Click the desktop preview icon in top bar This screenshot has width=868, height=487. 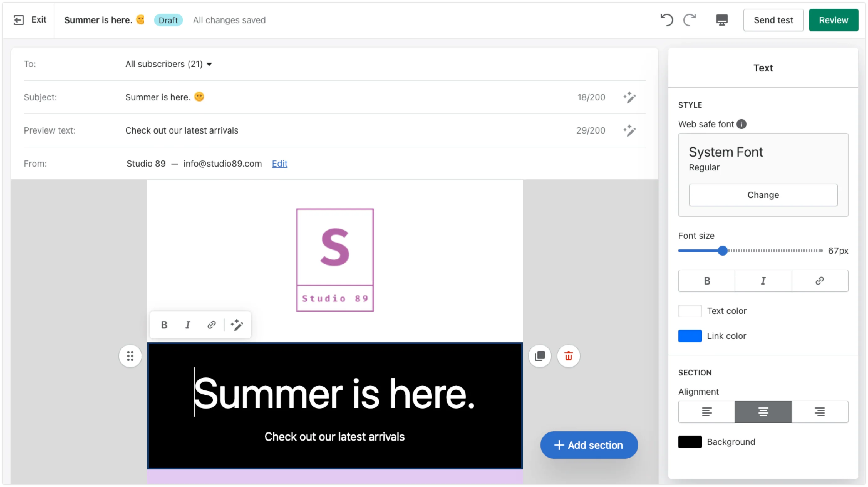click(722, 20)
